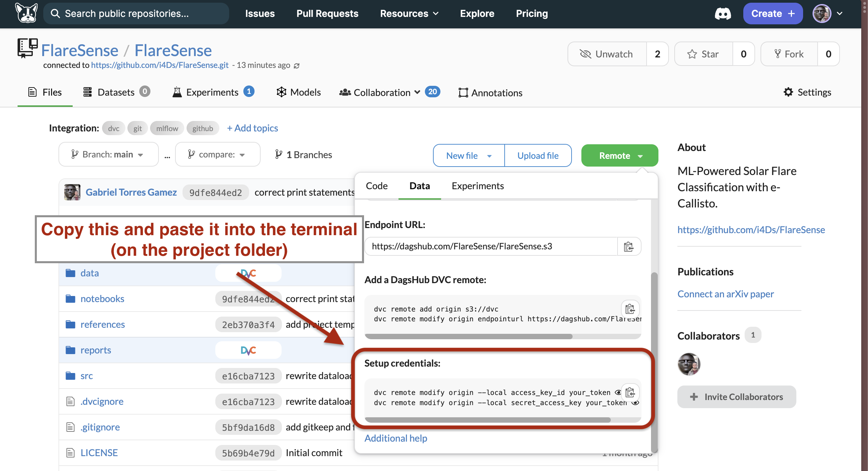Expand the Branch: main dropdown
This screenshot has width=868, height=471.
coord(108,155)
